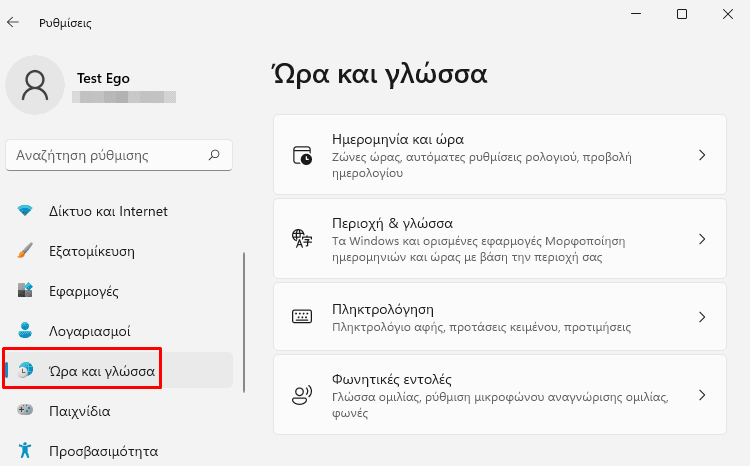Click the Πληκτρολόγιο αφής description text
The image size is (750, 466).
pos(481,327)
